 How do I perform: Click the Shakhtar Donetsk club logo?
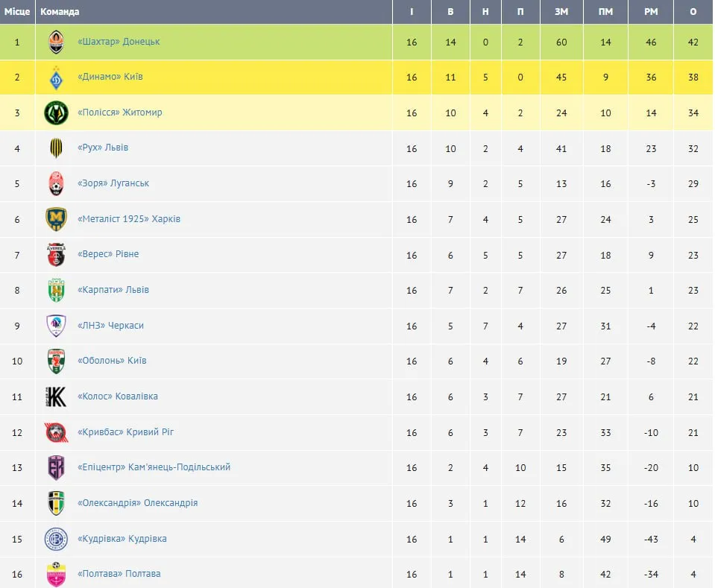pyautogui.click(x=56, y=42)
